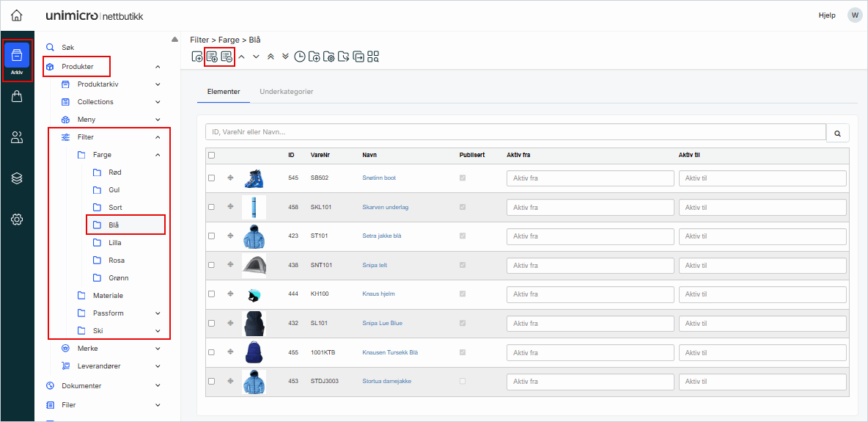The width and height of the screenshot is (868, 422).
Task: Expand the Merke section chevron
Action: [x=158, y=349]
